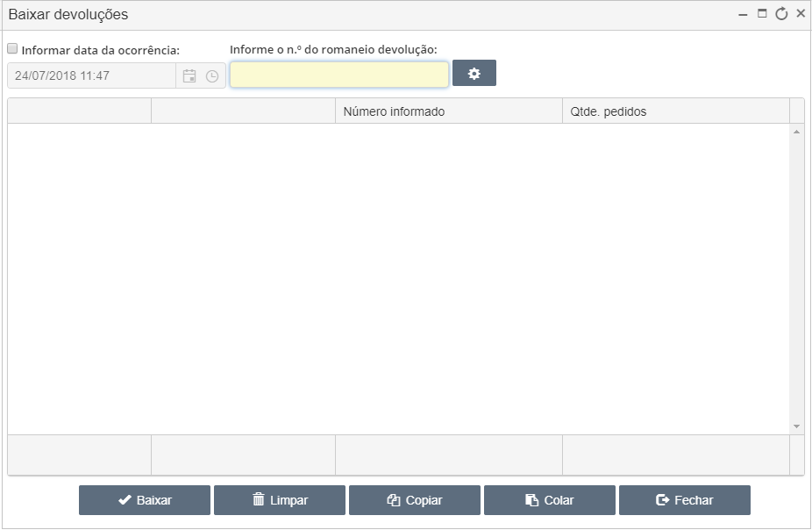
Task: Open the calendar date picker icon
Action: click(189, 75)
